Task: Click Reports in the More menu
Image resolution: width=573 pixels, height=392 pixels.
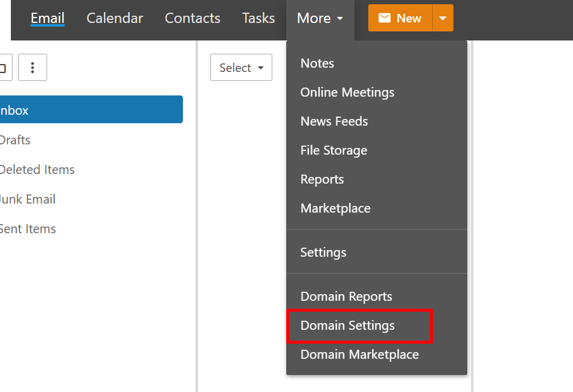Action: [x=322, y=179]
